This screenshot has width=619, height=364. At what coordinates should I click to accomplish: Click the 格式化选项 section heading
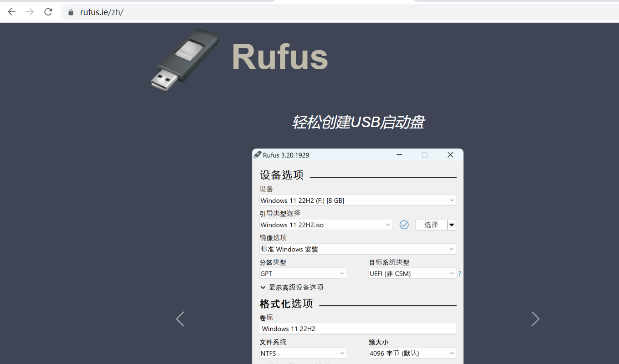click(x=286, y=304)
